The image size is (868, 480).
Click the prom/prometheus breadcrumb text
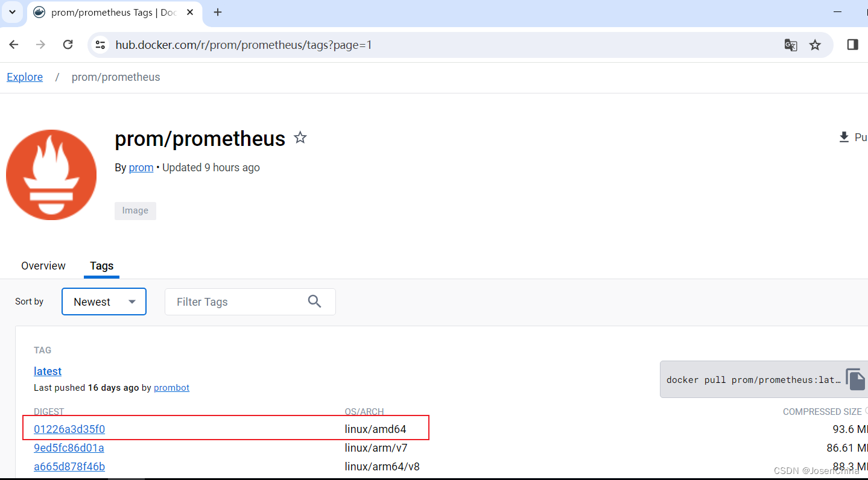pyautogui.click(x=116, y=77)
